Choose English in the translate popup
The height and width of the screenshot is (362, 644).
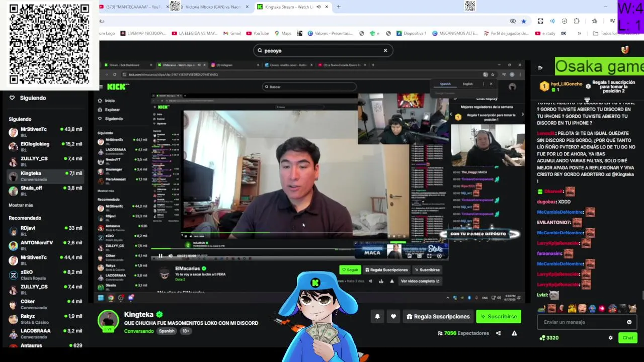pyautogui.click(x=467, y=84)
